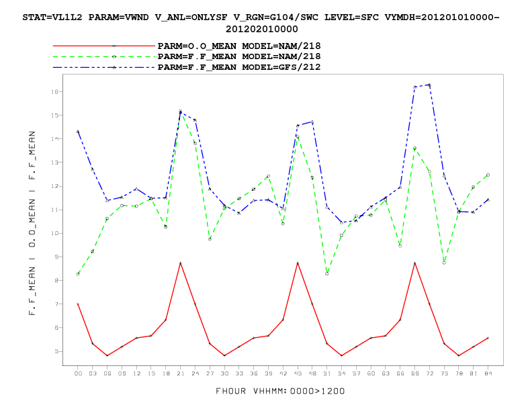Click x-axis forecast hour label 75

point(444,373)
